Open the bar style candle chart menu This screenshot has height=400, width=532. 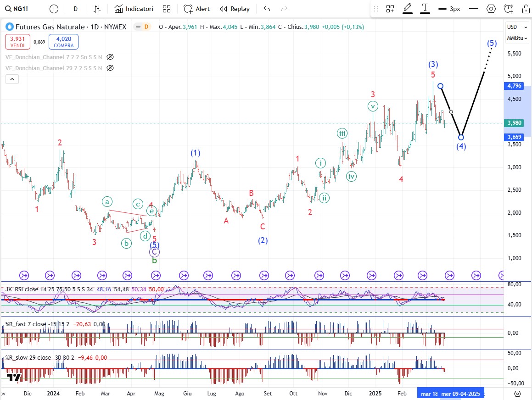click(x=97, y=9)
